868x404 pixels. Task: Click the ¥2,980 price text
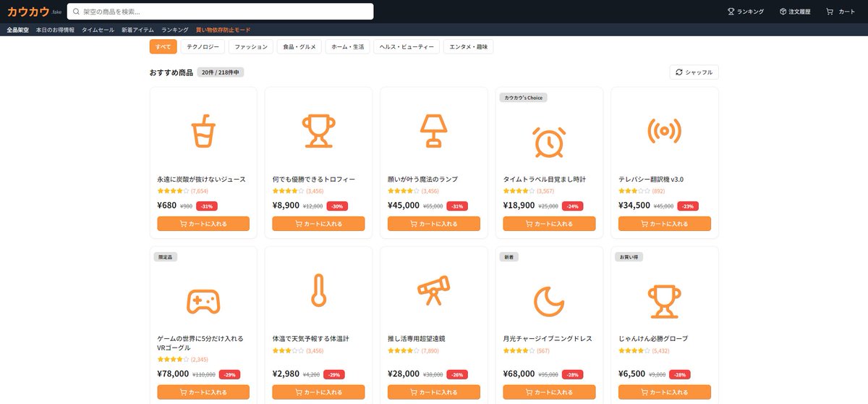pos(285,374)
